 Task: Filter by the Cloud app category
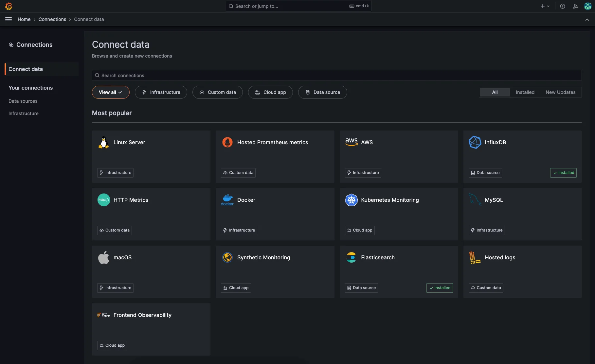point(270,92)
